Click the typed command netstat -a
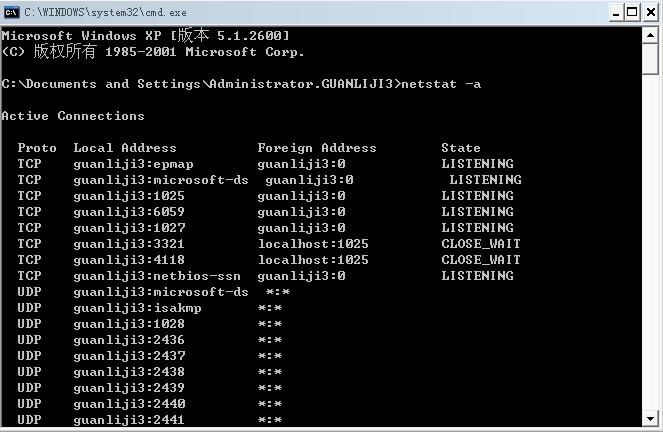Image resolution: width=663 pixels, height=432 pixels. [x=441, y=84]
